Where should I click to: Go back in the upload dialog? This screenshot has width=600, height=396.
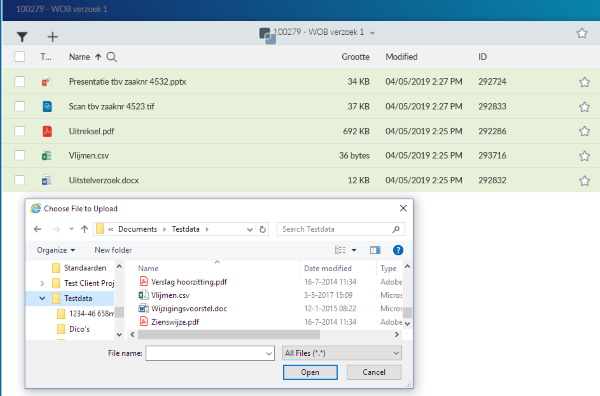tap(38, 229)
